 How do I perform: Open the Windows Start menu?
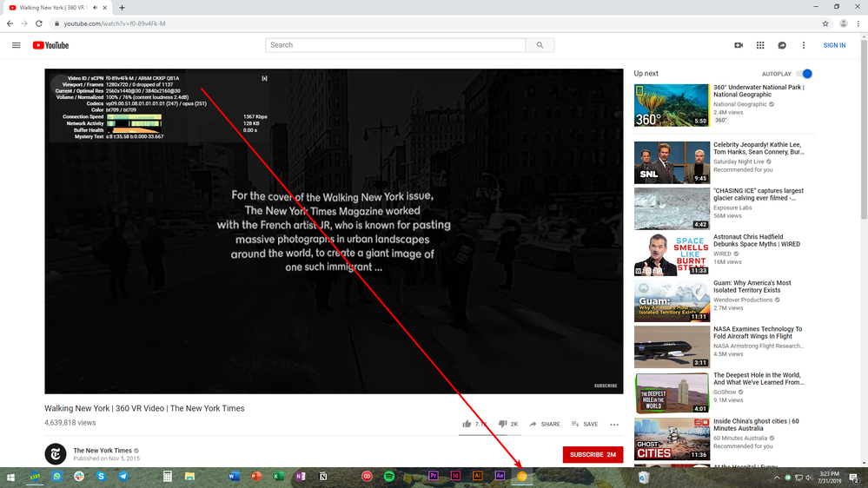pos(10,477)
